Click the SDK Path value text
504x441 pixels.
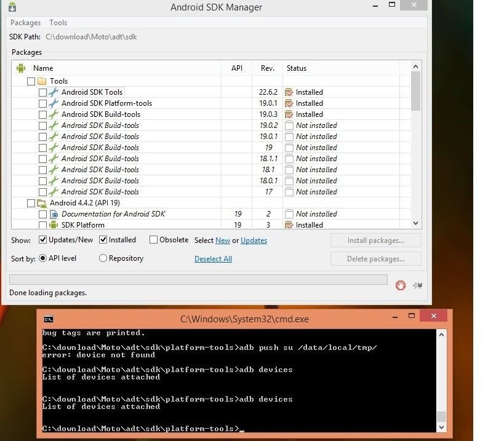[x=91, y=37]
